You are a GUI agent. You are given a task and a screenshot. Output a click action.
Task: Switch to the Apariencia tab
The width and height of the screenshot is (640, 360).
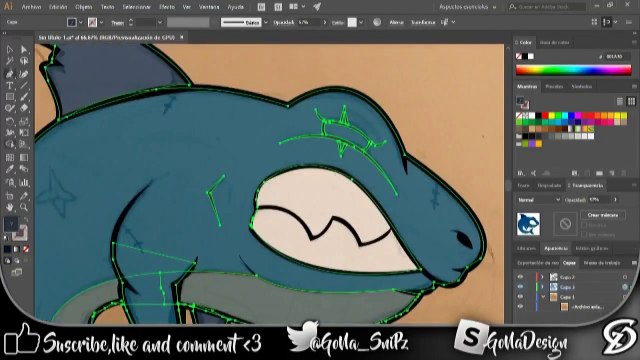(x=556, y=248)
